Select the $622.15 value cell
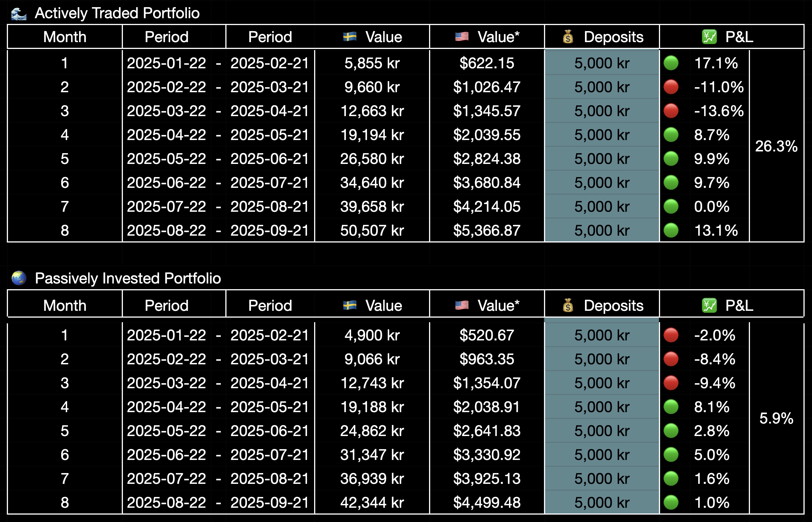This screenshot has width=812, height=522. (487, 63)
